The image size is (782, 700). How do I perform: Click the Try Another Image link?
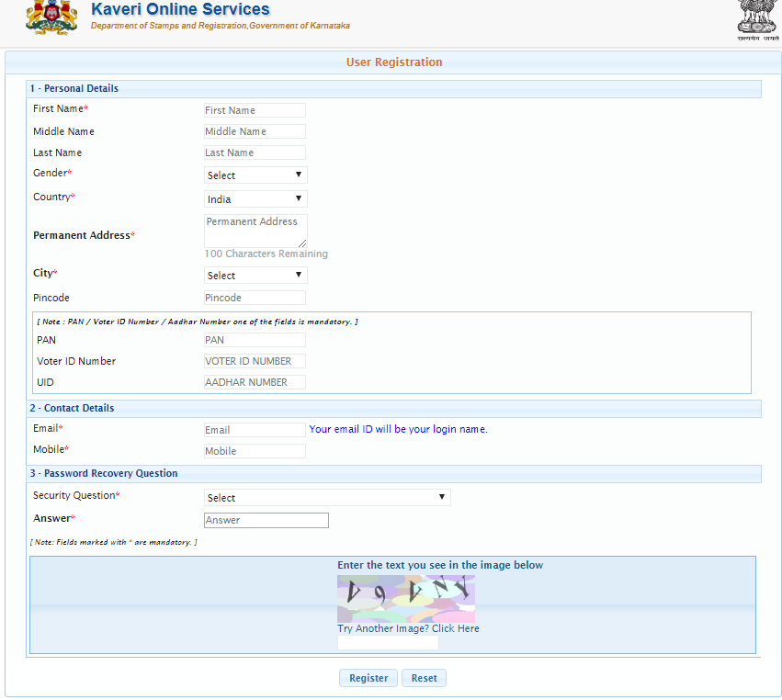click(407, 627)
